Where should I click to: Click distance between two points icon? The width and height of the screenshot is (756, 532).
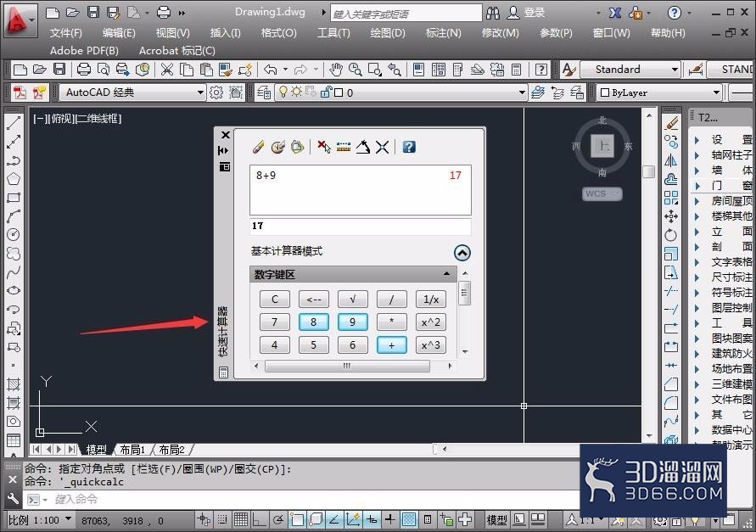(344, 147)
